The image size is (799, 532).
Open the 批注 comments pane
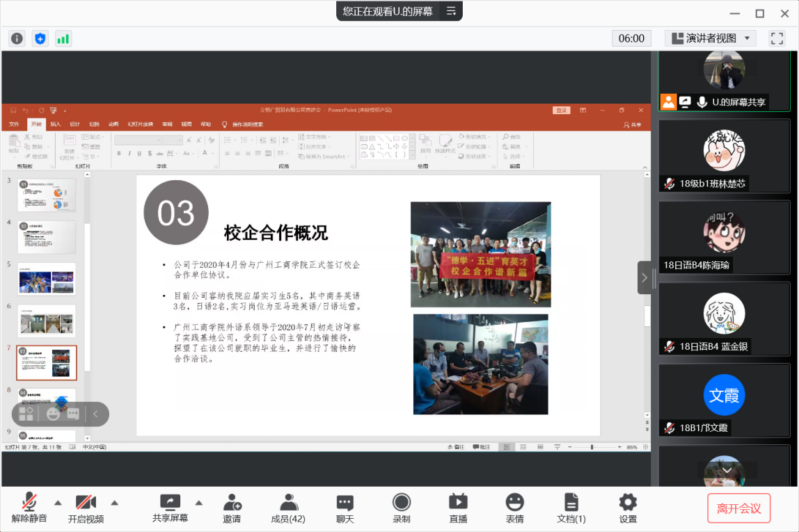483,446
